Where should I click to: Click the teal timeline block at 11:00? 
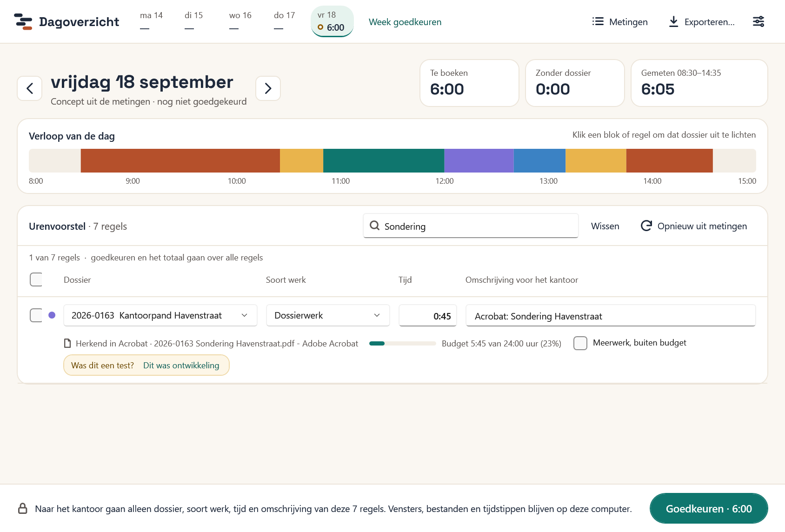pyautogui.click(x=384, y=160)
